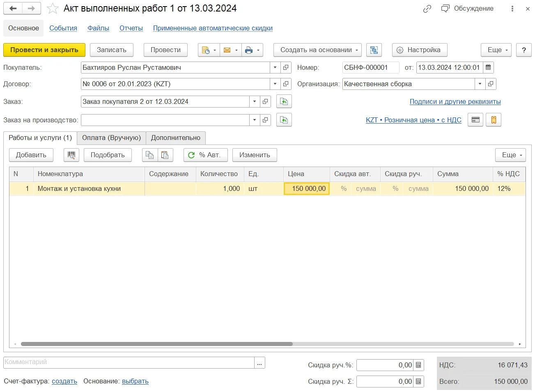Screen dimensions: 535x392
Task: Open the Обсуждение discussion panel
Action: (467, 9)
